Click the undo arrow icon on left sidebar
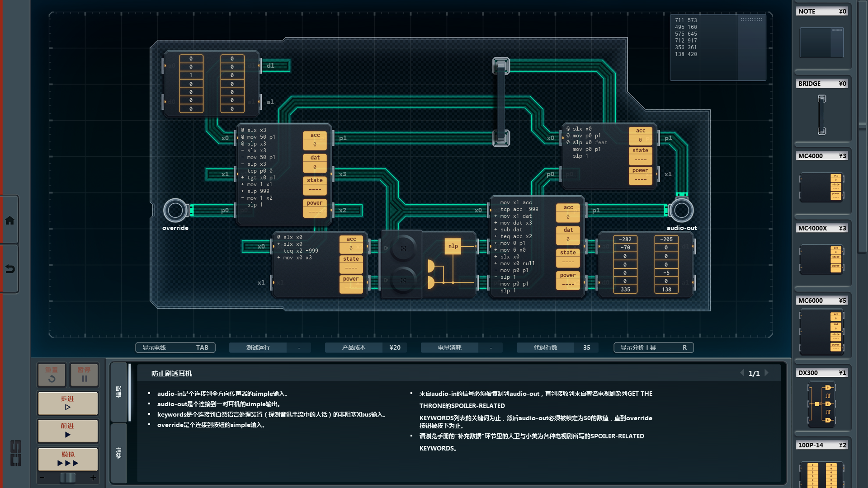 (9, 269)
